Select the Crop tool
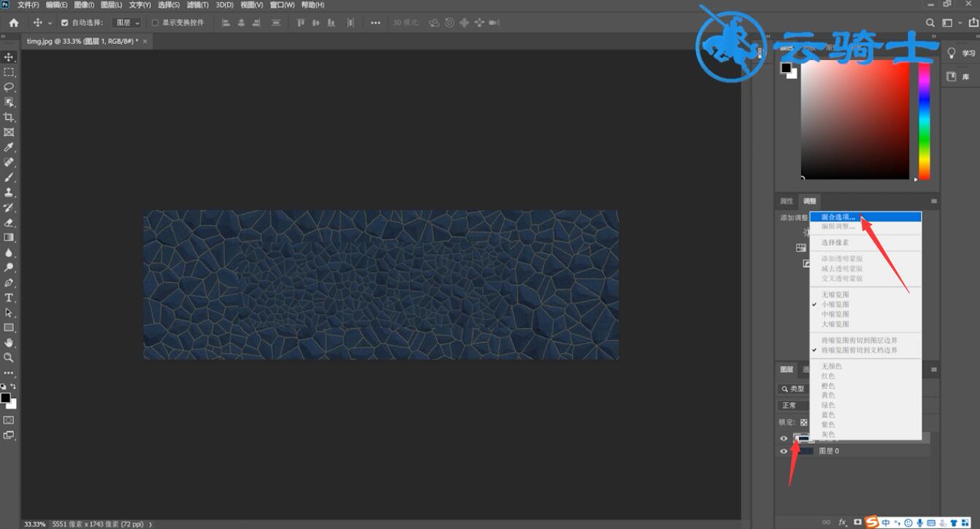Viewport: 980px width, 529px height. coord(9,117)
